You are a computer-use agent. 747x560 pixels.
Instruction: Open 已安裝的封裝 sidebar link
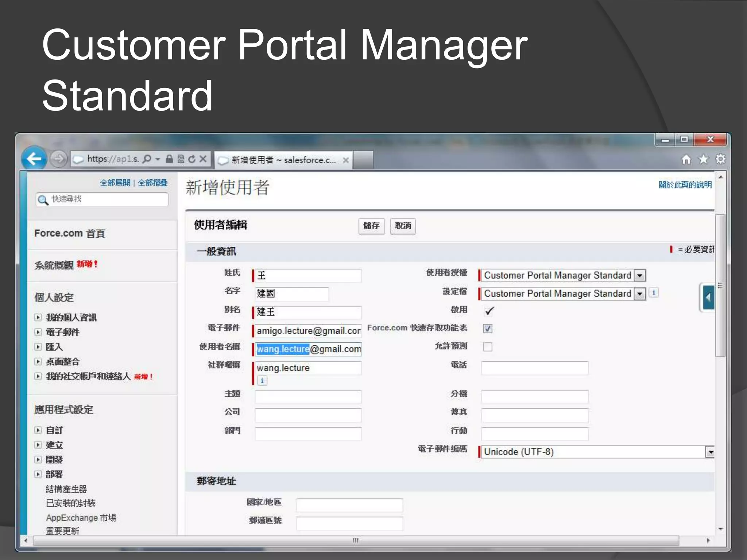point(71,503)
